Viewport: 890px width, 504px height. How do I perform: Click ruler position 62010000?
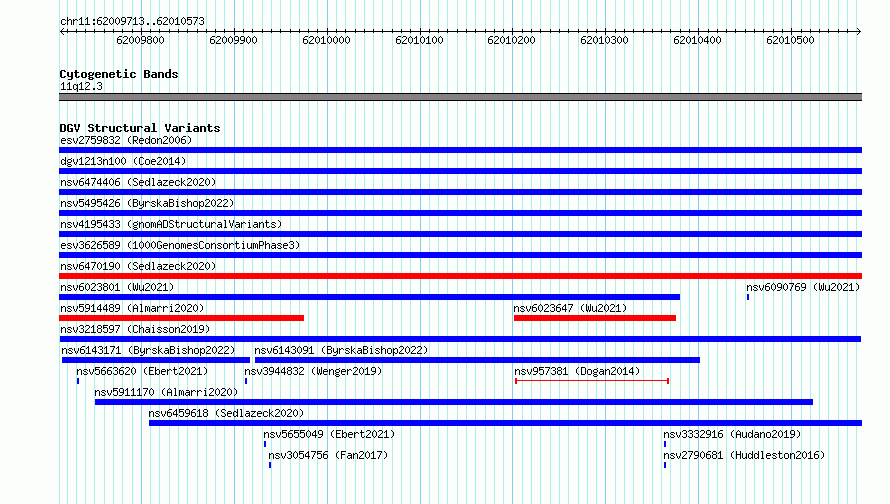tap(326, 40)
